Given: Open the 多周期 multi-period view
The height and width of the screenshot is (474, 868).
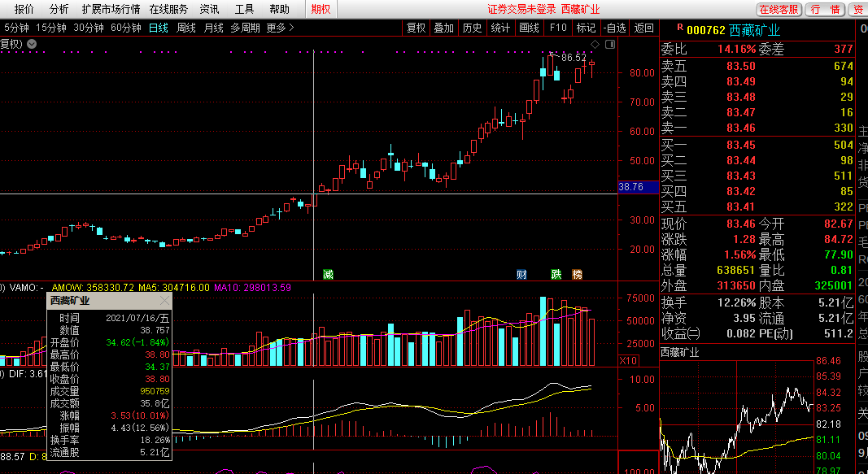Looking at the screenshot, I should [x=245, y=28].
